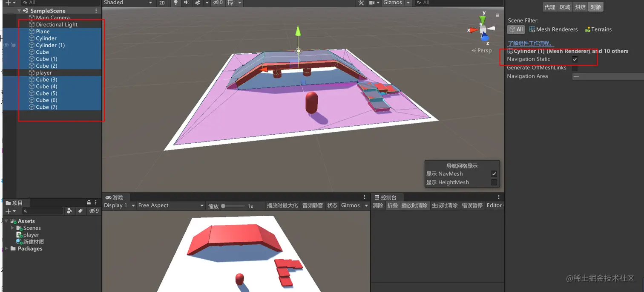The image size is (644, 292).
Task: Toggle 折叠 collapse in Console
Action: click(x=392, y=205)
